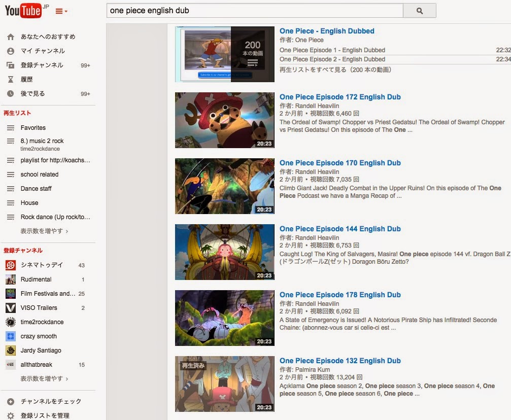Click playlist icon beside House
Screen dimensions: 511x420
click(x=11, y=203)
